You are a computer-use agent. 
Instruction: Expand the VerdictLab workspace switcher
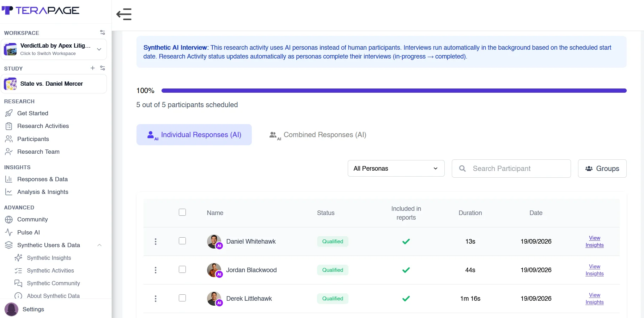(54, 49)
